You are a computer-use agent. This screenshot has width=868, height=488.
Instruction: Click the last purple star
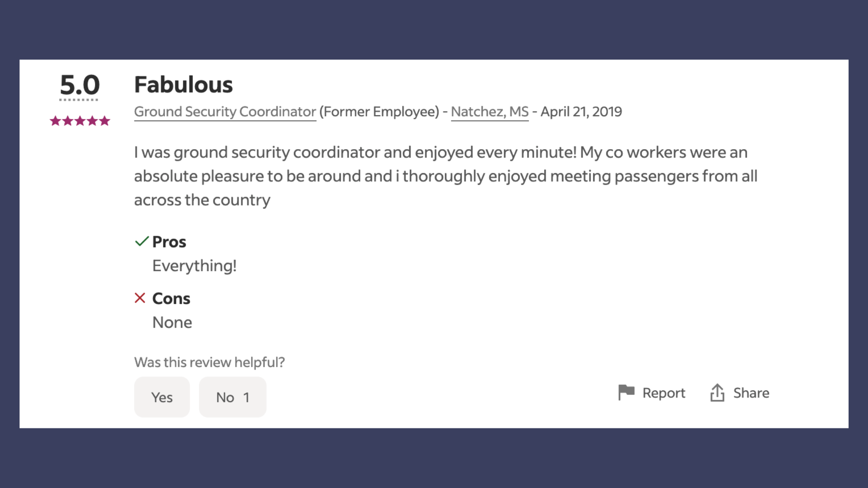[104, 121]
